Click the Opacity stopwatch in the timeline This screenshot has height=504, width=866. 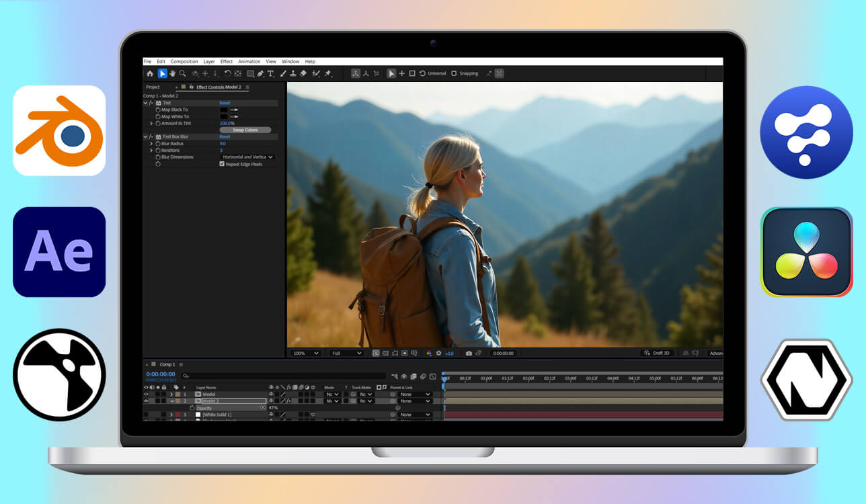click(x=192, y=408)
